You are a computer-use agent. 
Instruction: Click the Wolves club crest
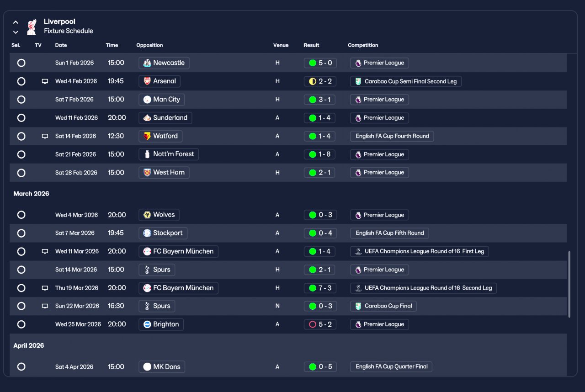147,215
